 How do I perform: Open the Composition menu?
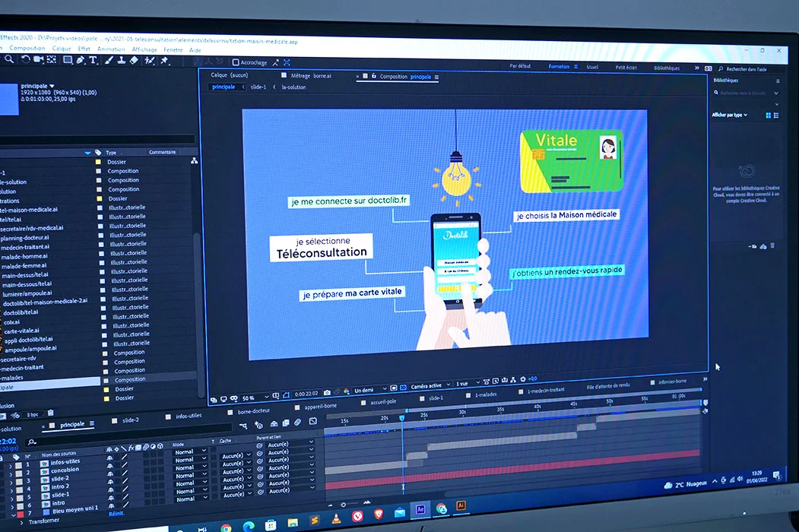[27, 48]
